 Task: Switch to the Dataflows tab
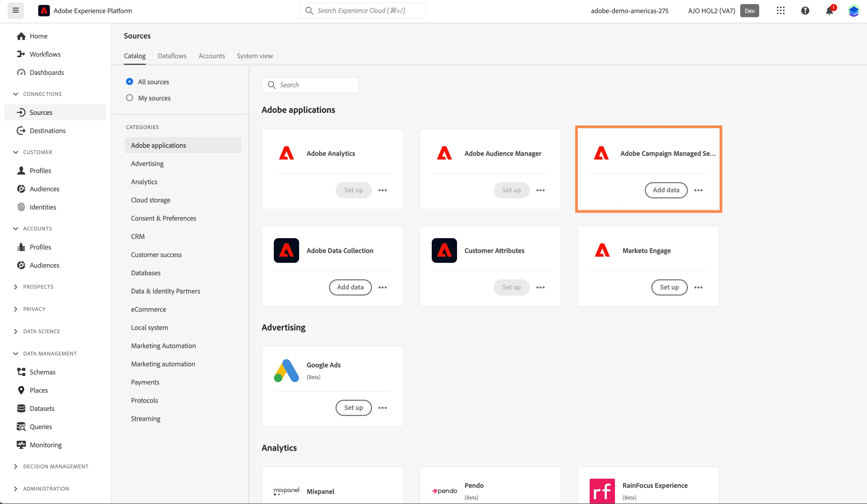tap(172, 56)
